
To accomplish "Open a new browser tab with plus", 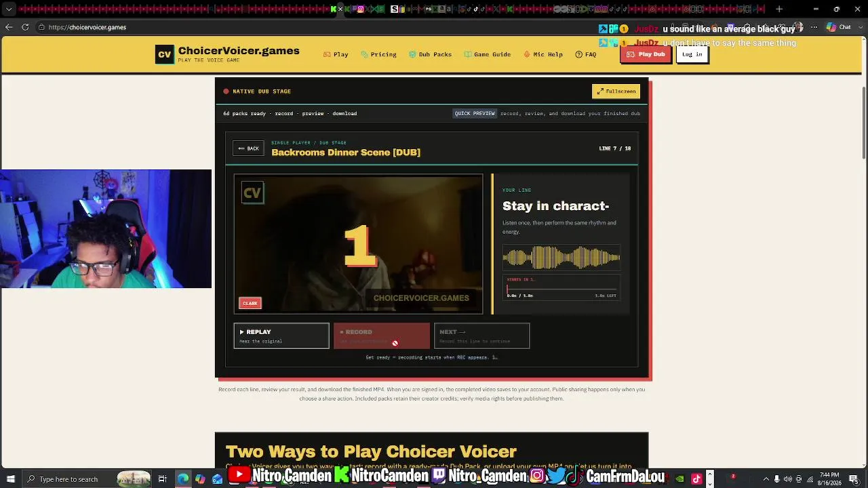I will click(779, 9).
